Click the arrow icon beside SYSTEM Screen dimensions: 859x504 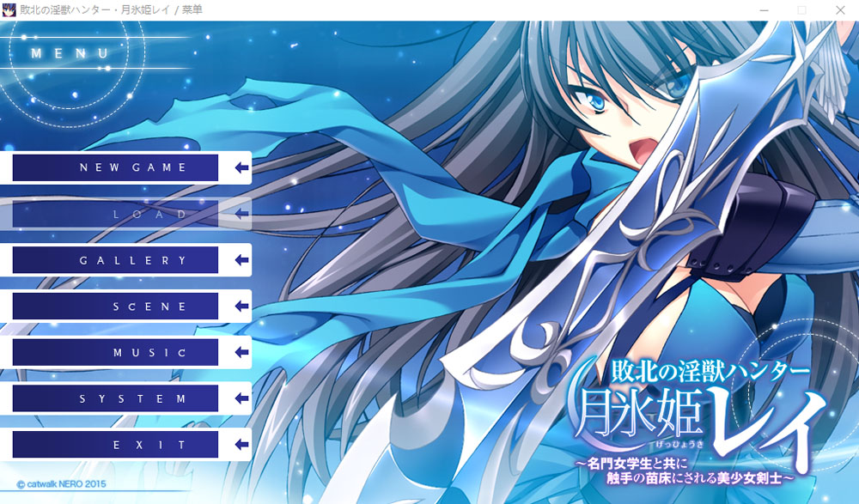point(241,399)
